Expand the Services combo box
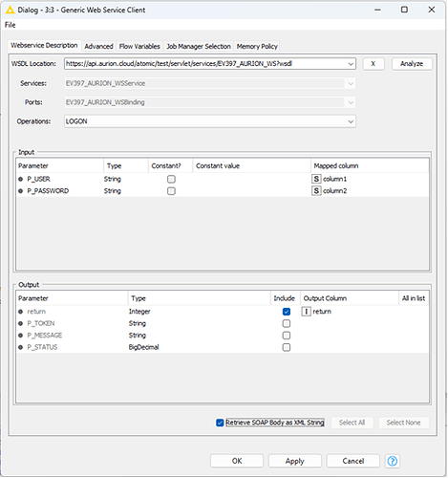This screenshot has height=478, width=448. [x=210, y=83]
